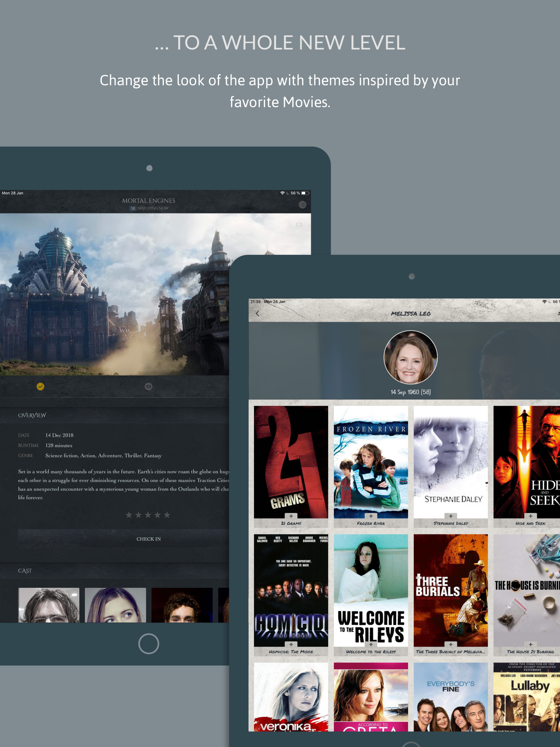This screenshot has height=747, width=560.
Task: Click the MELISSA LEO header title
Action: tap(411, 314)
